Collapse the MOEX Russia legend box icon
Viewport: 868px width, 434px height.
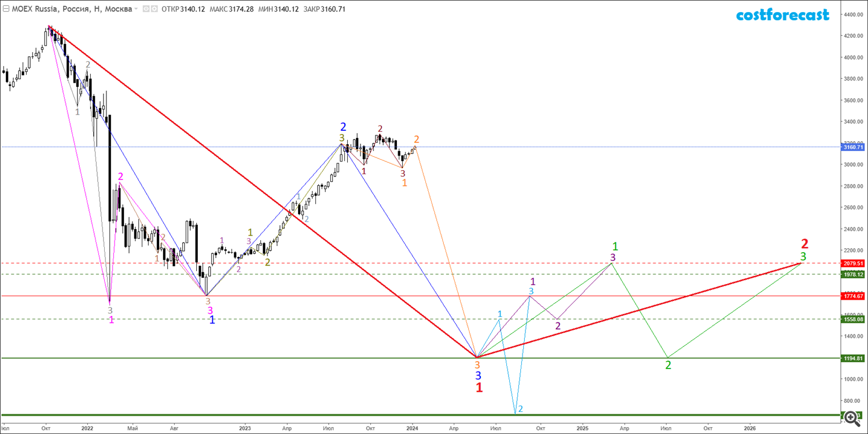6,9
